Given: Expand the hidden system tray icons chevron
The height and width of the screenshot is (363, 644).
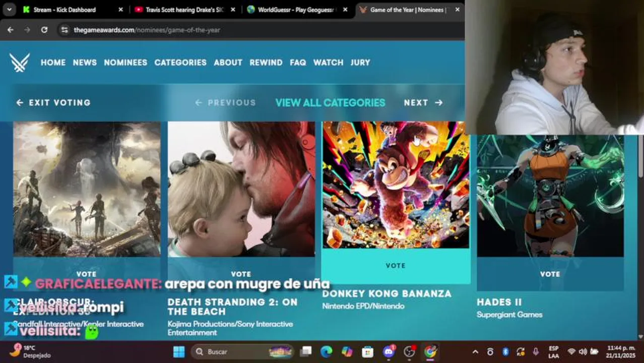Looking at the screenshot, I should tap(475, 352).
